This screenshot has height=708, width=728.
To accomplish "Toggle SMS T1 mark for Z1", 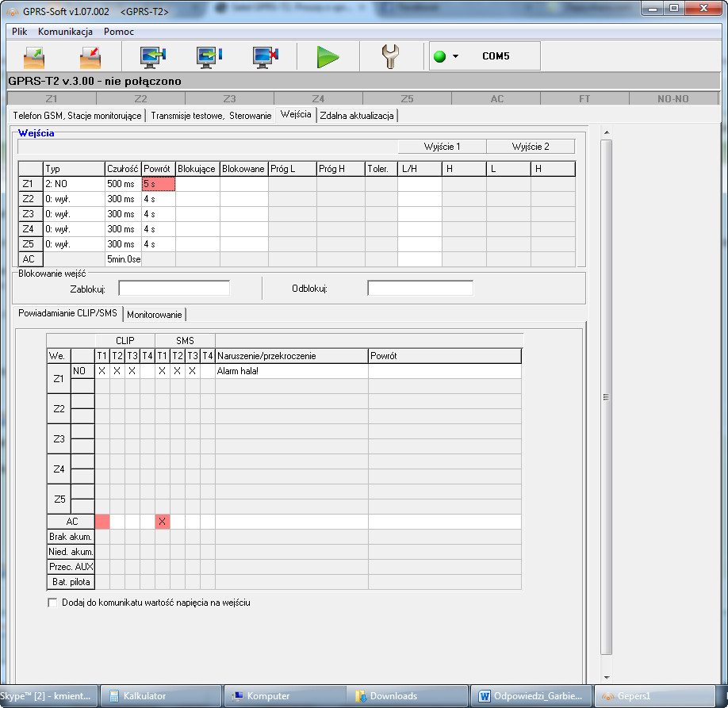I will click(x=162, y=371).
